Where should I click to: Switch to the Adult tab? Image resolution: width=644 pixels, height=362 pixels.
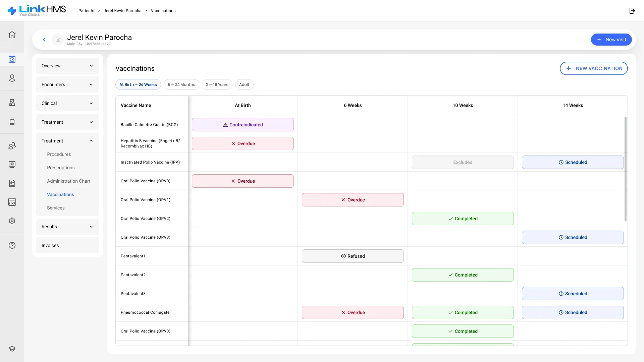click(x=244, y=84)
